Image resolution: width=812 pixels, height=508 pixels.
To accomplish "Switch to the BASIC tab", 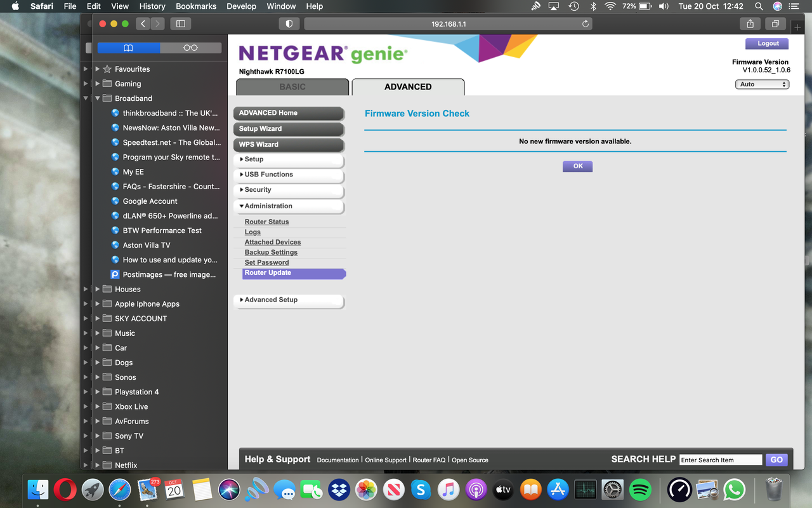I will [x=292, y=87].
